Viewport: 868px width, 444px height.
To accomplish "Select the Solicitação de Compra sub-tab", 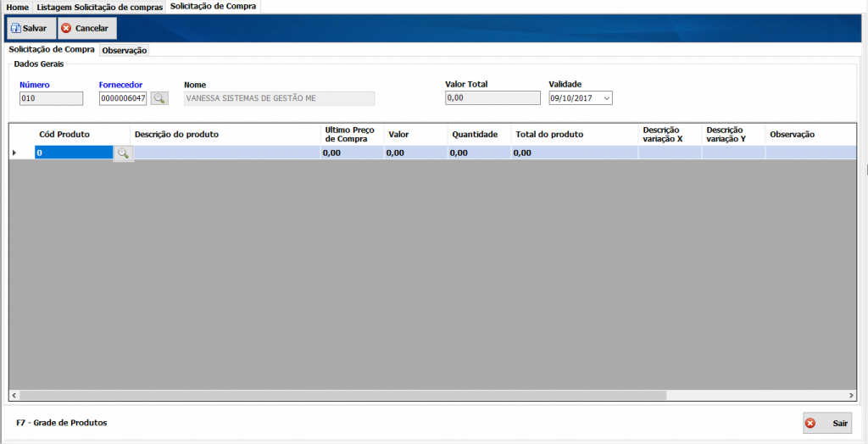I will (x=51, y=50).
